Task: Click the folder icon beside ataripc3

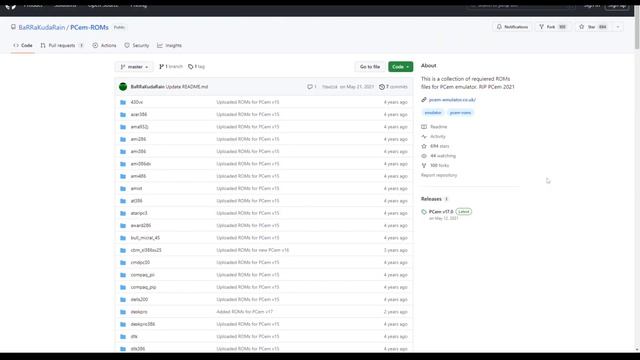Action: (123, 213)
